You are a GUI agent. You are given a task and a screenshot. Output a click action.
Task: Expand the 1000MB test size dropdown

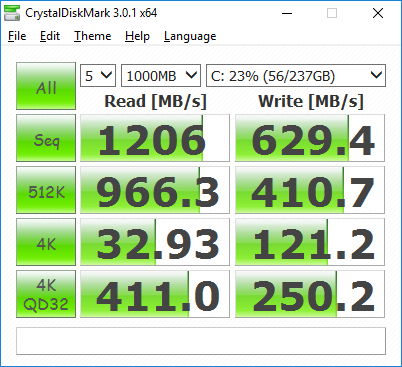pyautogui.click(x=161, y=76)
